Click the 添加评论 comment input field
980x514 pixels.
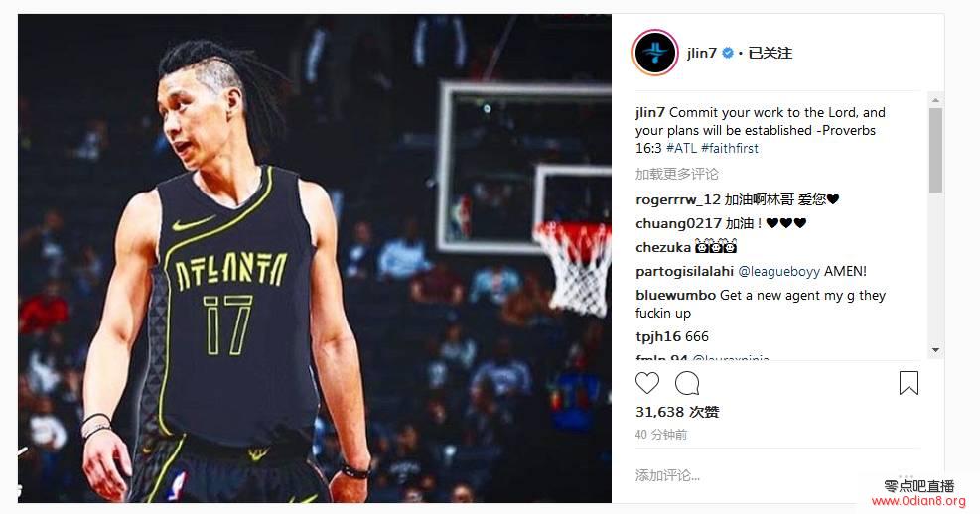[776, 475]
